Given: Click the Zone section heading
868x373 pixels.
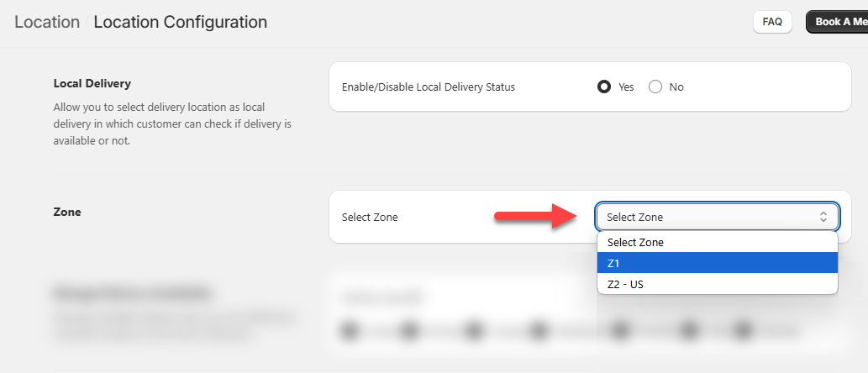Looking at the screenshot, I should point(67,212).
